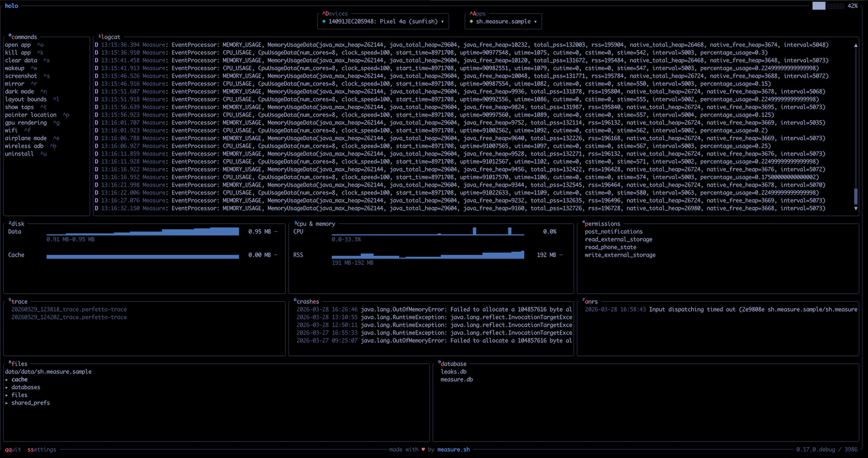Viewport: 868px width, 458px height.
Task: Toggle 'wifi' command
Action: 18,130
